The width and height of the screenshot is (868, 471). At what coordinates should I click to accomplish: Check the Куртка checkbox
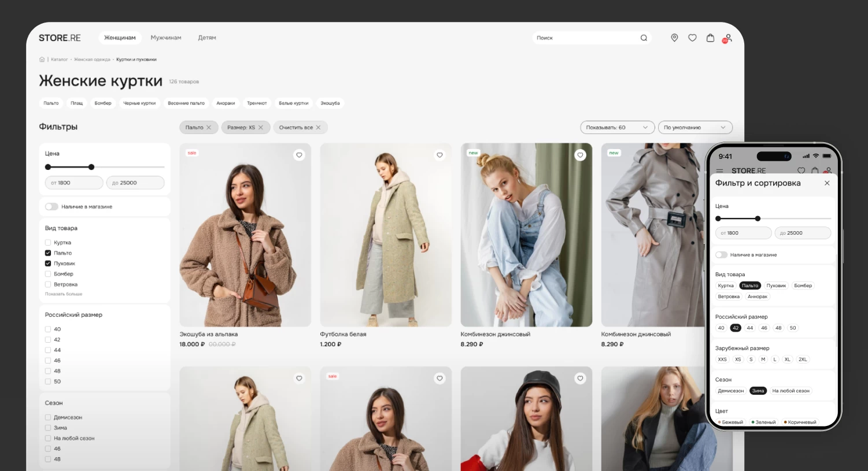[48, 243]
